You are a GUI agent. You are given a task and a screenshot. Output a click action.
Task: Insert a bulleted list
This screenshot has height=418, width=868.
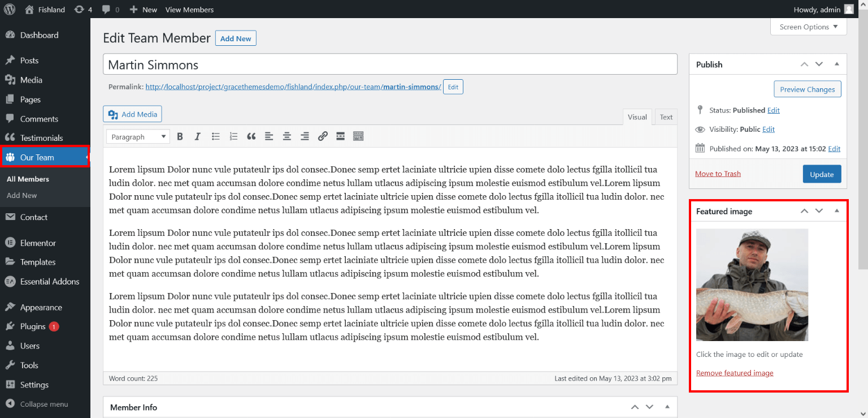pyautogui.click(x=215, y=136)
